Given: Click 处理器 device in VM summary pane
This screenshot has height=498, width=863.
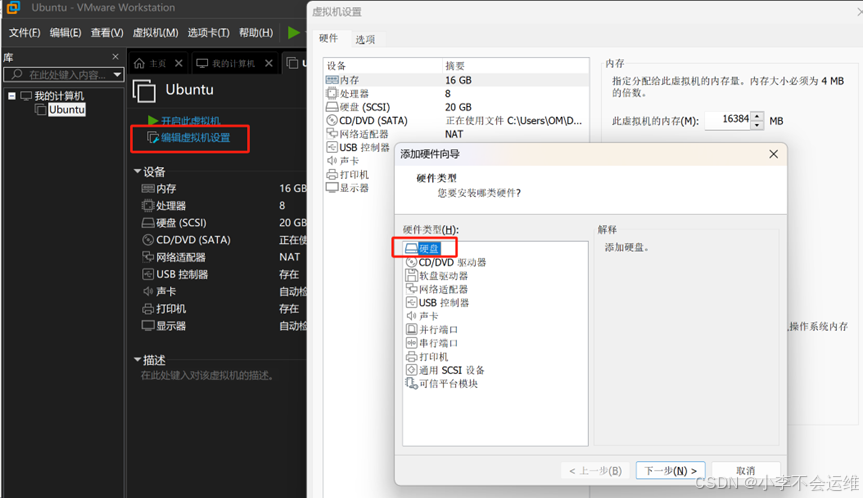Looking at the screenshot, I should [164, 205].
